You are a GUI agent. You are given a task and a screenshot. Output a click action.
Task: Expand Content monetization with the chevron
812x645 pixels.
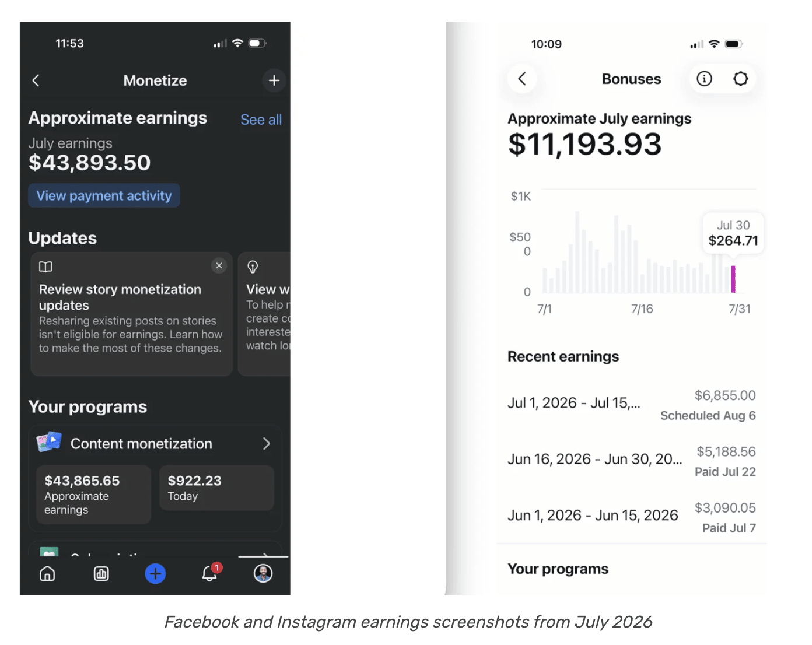click(267, 444)
